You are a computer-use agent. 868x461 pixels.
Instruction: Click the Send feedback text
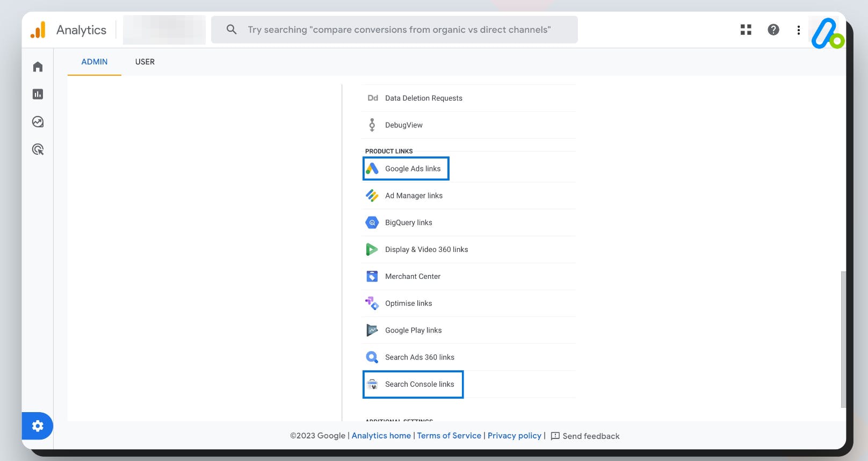click(591, 436)
